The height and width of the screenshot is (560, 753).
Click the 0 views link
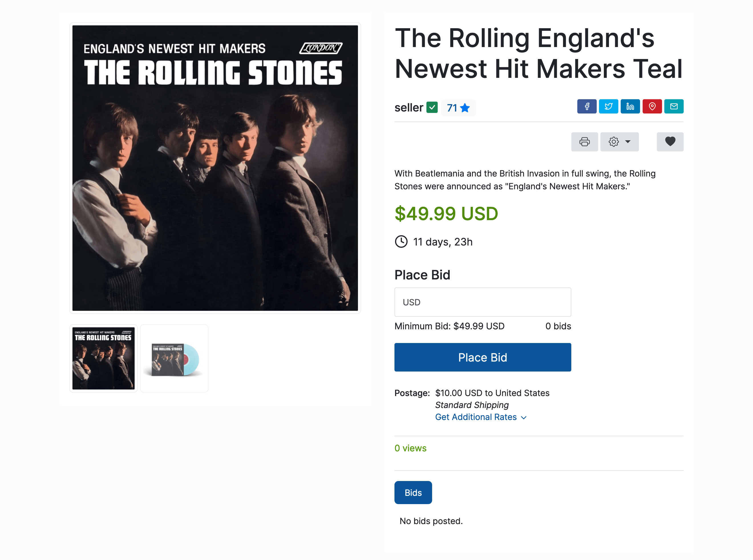click(410, 448)
